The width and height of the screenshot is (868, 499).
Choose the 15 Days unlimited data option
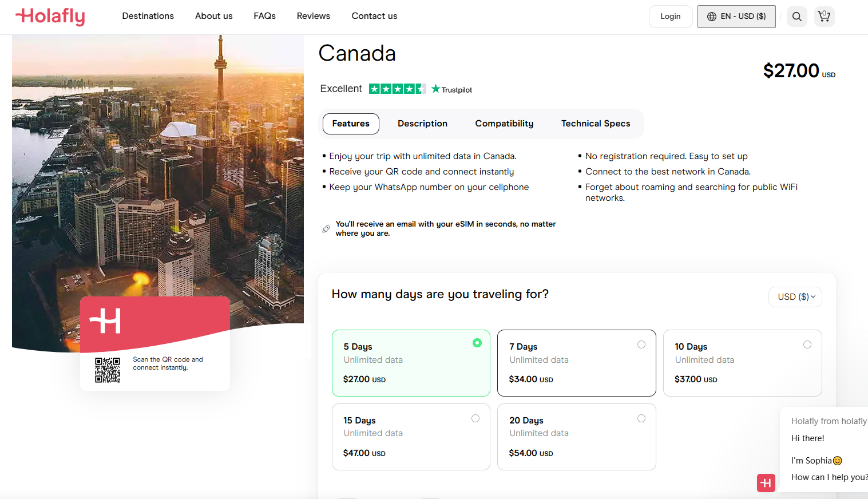(411, 437)
